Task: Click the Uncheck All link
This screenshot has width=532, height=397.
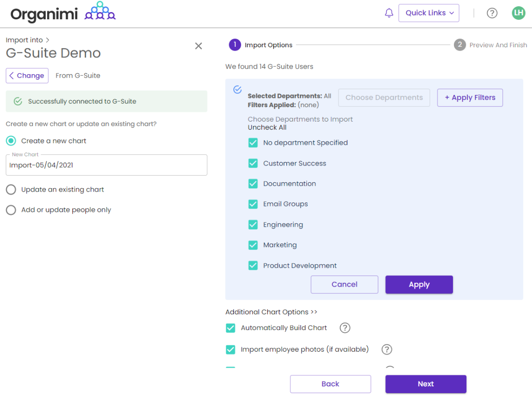Action: coord(267,127)
